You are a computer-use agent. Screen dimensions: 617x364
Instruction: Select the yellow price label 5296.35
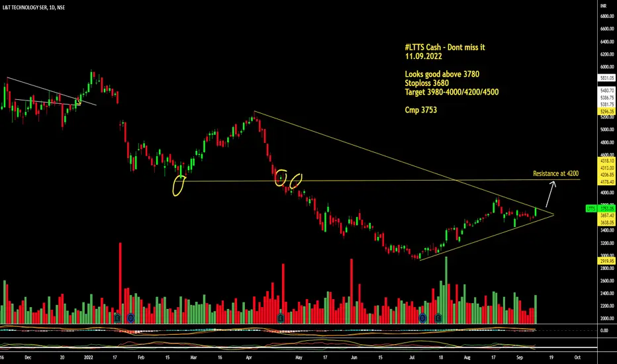pyautogui.click(x=607, y=112)
